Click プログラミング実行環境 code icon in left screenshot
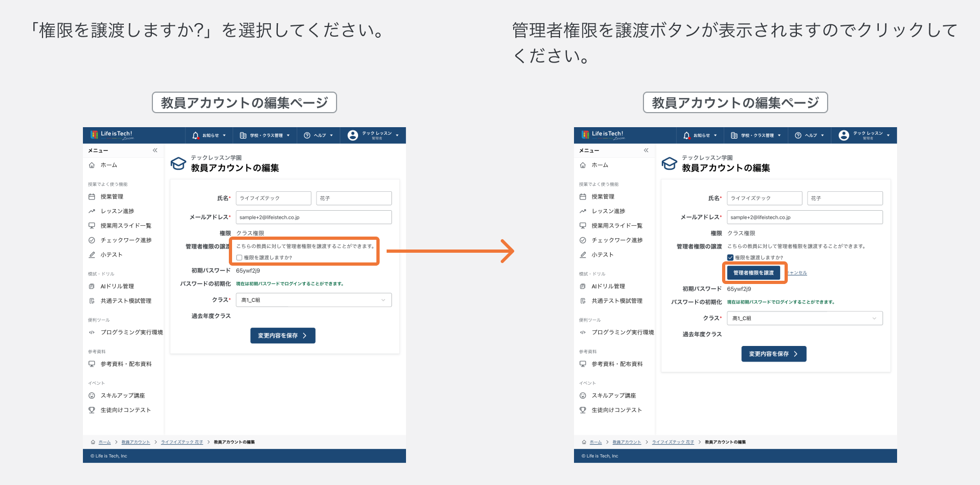This screenshot has height=485, width=980. point(92,332)
